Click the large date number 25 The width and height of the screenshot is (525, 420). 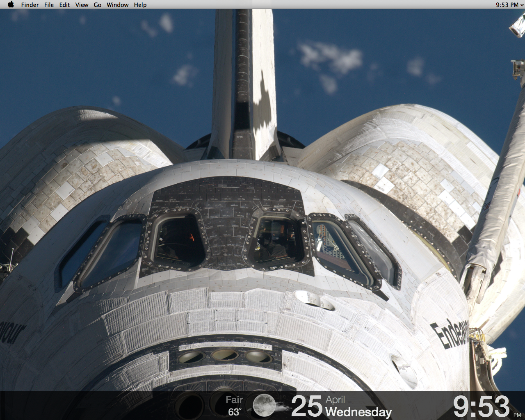coord(307,406)
